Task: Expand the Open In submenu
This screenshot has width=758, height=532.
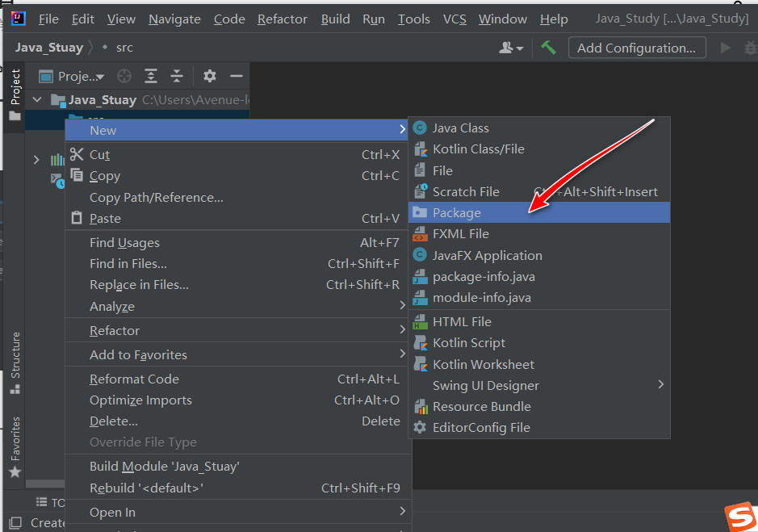Action: (402, 511)
